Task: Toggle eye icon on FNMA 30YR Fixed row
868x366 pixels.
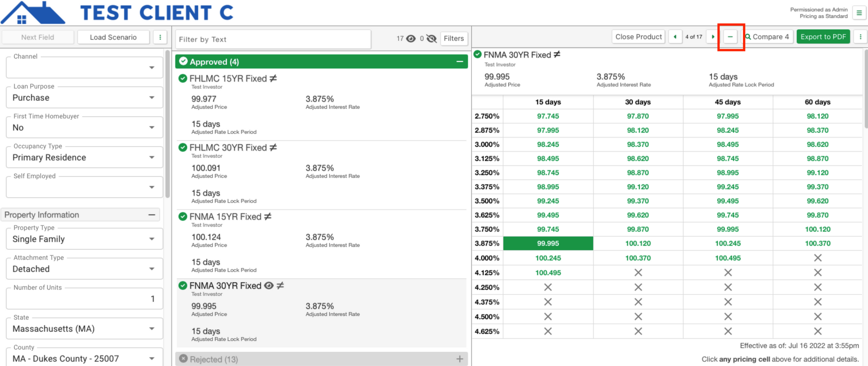Action: pyautogui.click(x=269, y=285)
